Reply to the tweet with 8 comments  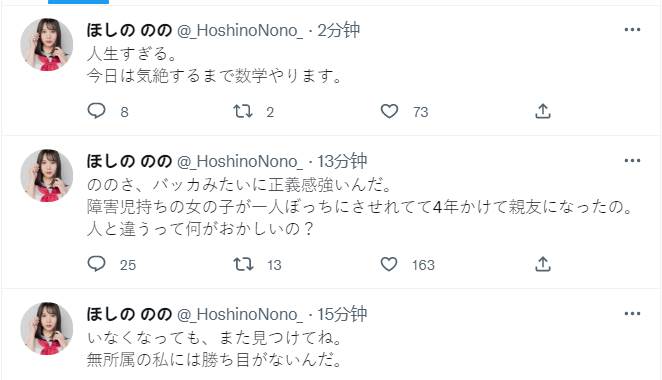[96, 111]
